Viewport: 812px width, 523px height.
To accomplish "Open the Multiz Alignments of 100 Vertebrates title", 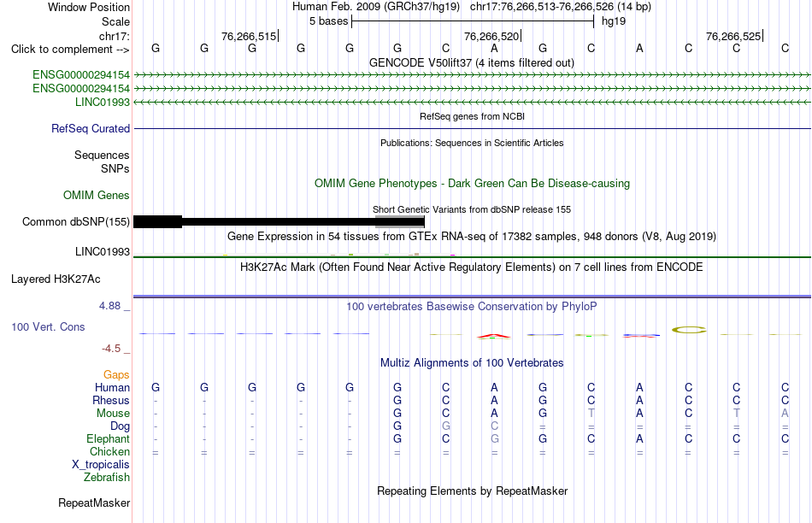I will point(472,363).
